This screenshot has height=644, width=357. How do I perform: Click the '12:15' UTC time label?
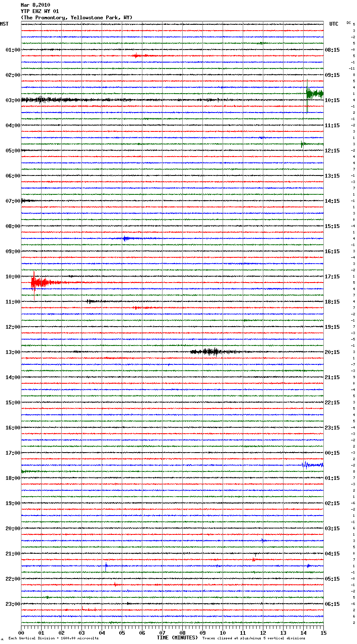coord(332,151)
